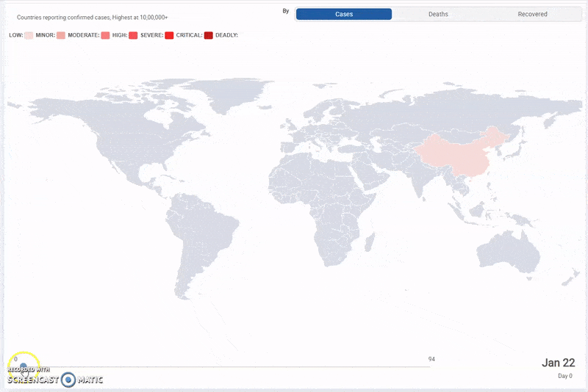588x392 pixels.
Task: Click the swatch right after the MODERATE label
Action: (106, 35)
